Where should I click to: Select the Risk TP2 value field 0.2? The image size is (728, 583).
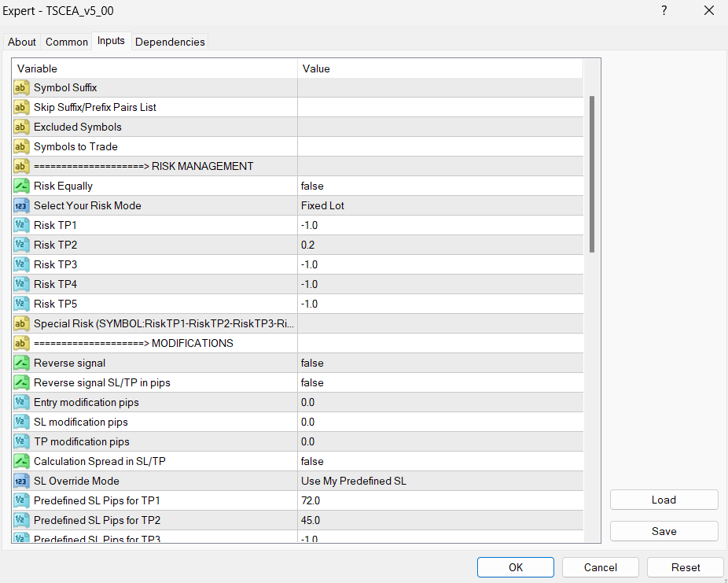click(x=440, y=245)
